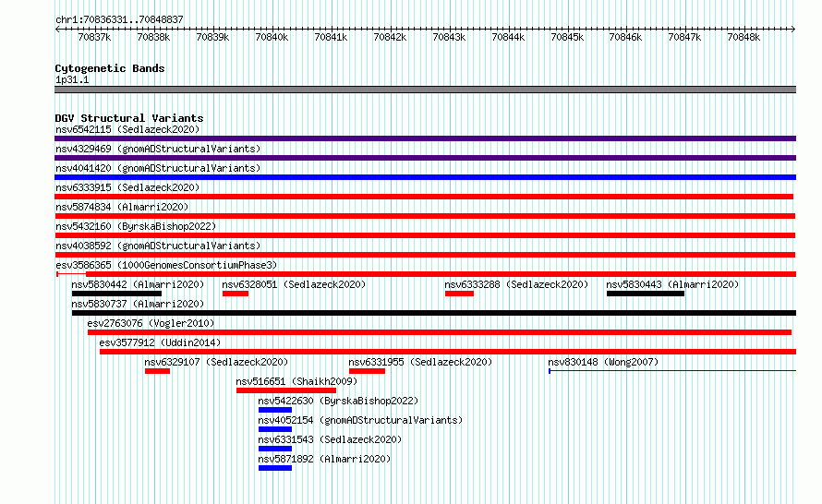This screenshot has width=822, height=504.
Task: Select the nsv6542115 purple variant bar
Action: (425, 138)
